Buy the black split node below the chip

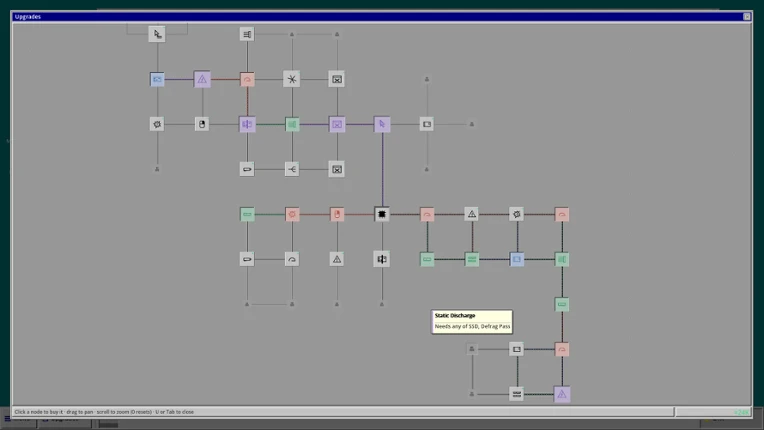pos(382,259)
